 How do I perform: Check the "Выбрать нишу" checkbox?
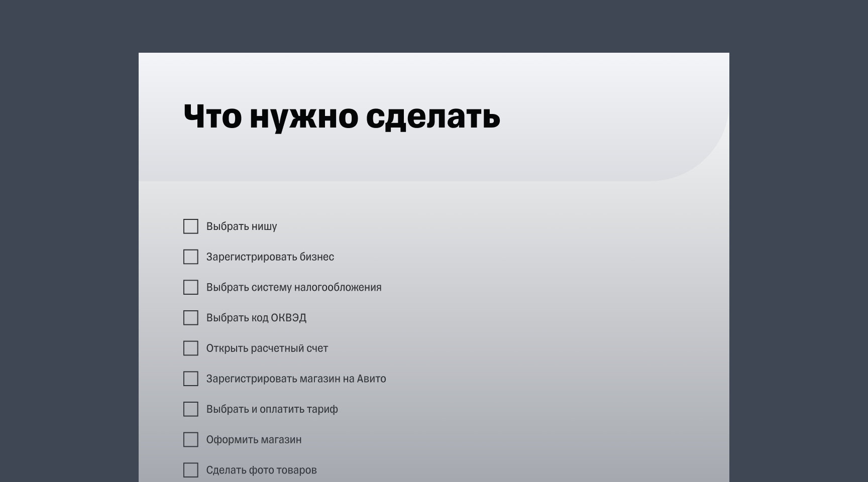point(191,226)
